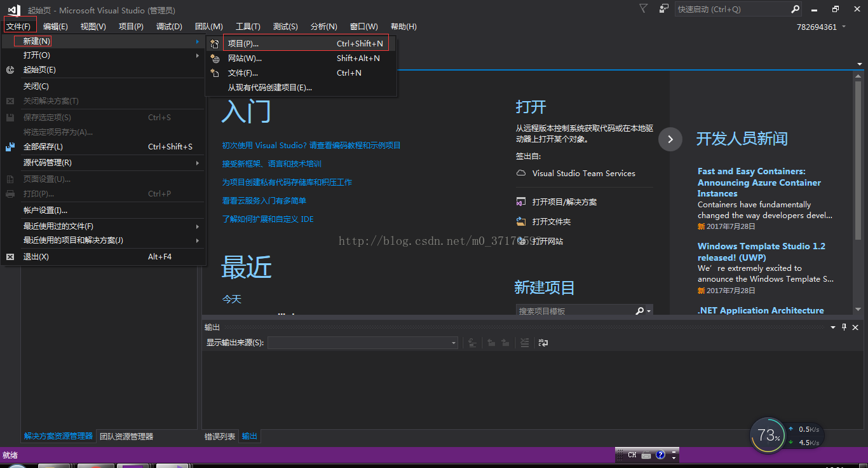Screen dimensions: 868x468
Task: Open the 看看云服务入门有多简单 link
Action: (264, 201)
